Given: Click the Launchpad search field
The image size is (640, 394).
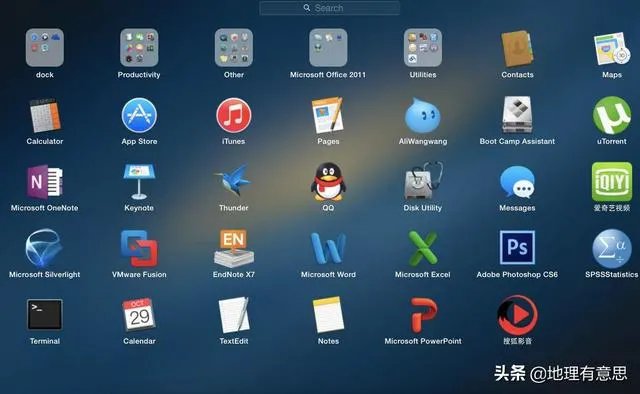Looking at the screenshot, I should [329, 8].
